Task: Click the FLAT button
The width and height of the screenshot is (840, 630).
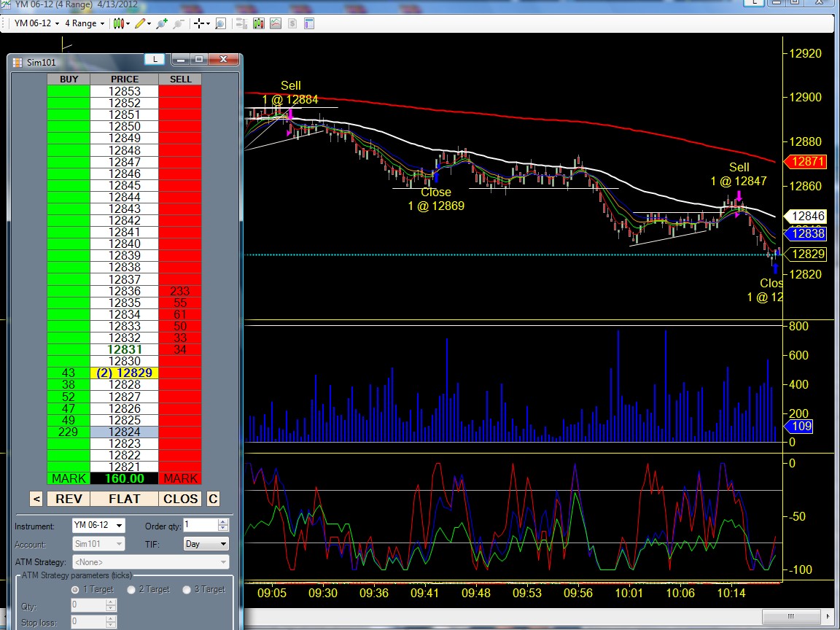Action: point(124,499)
